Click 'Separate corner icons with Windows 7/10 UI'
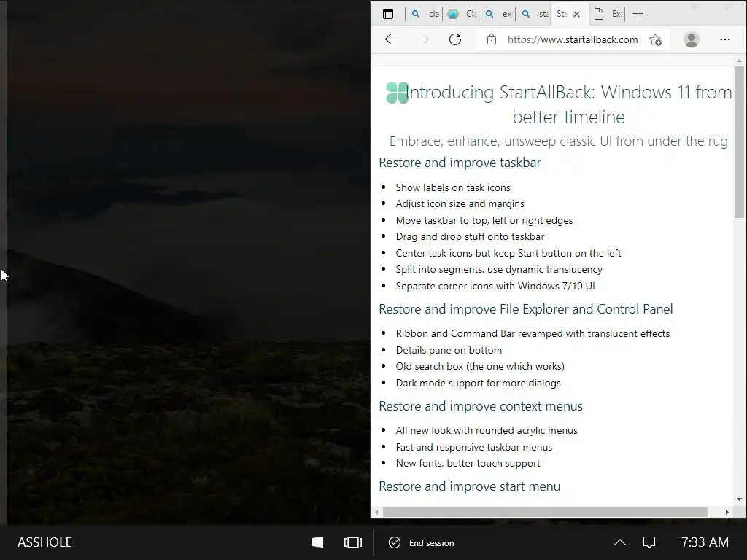Screen dimensions: 747x560 (x=495, y=286)
